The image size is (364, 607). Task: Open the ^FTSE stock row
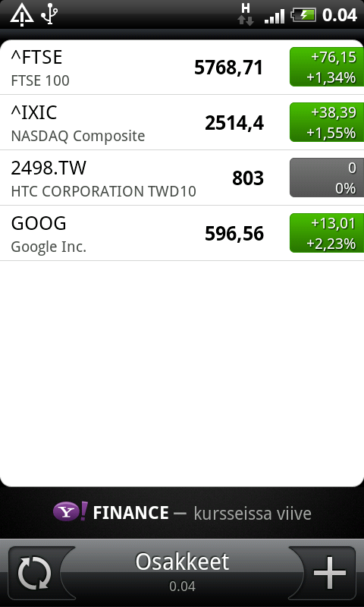[x=182, y=68]
